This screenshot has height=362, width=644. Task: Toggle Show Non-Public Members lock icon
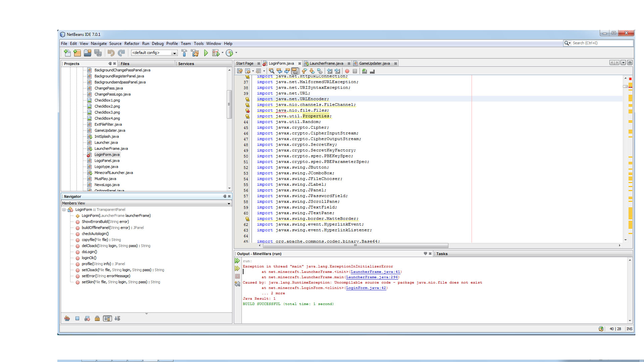click(x=97, y=318)
